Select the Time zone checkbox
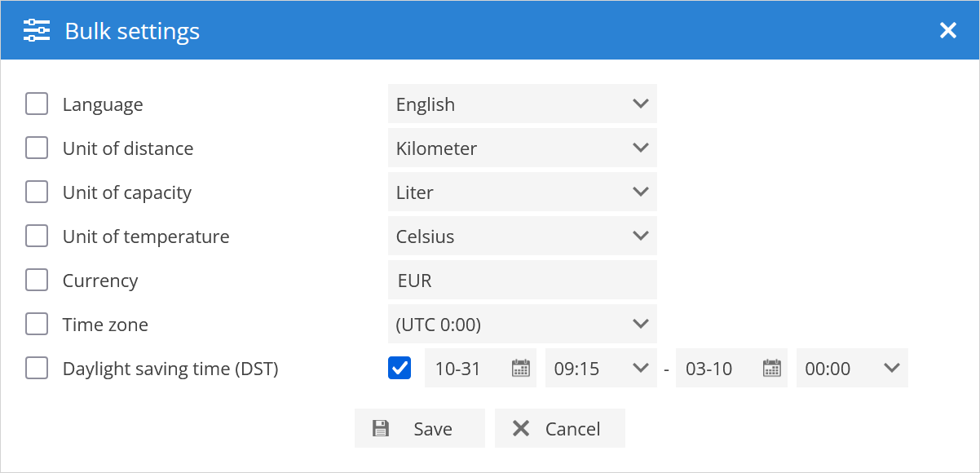 37,325
